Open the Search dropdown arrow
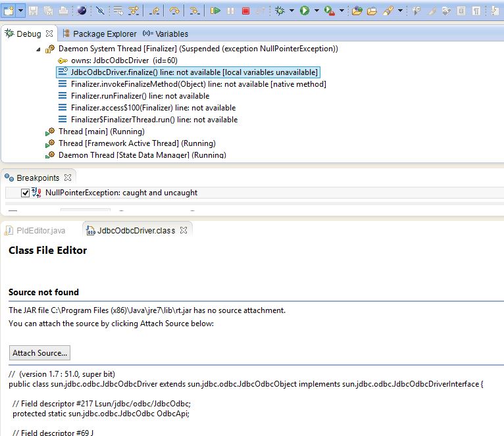504x436 pixels. pyautogui.click(x=400, y=11)
